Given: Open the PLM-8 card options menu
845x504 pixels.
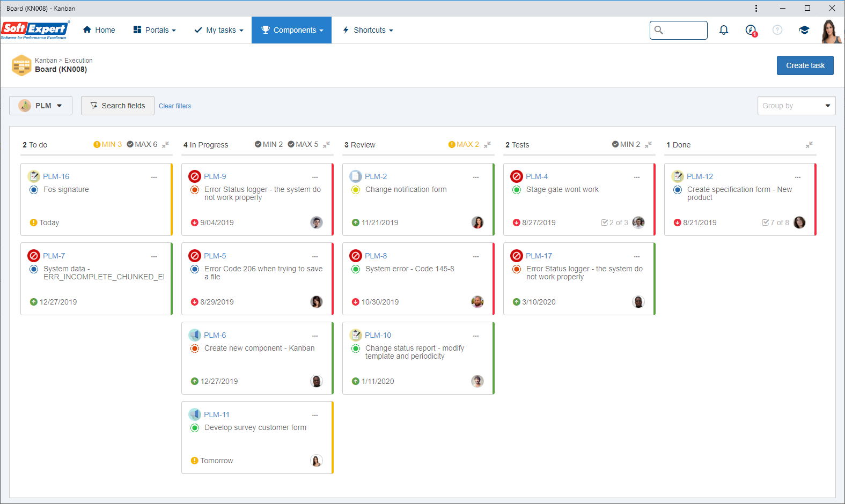Looking at the screenshot, I should click(476, 256).
